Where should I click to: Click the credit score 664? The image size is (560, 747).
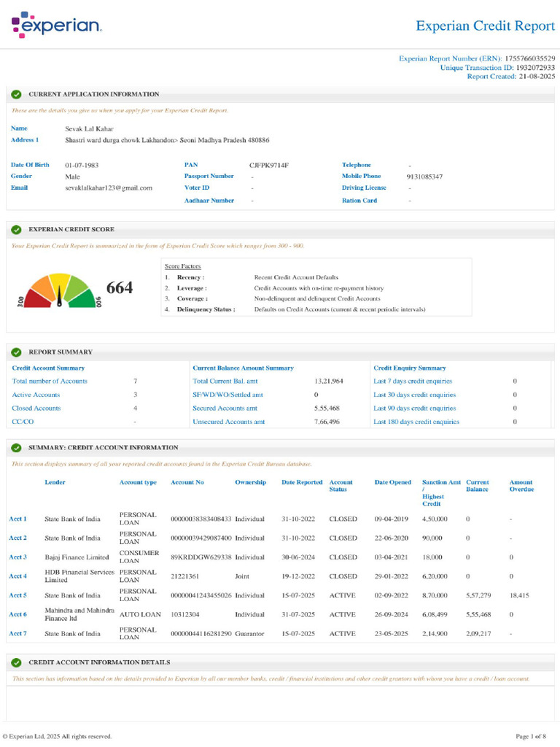120,287
